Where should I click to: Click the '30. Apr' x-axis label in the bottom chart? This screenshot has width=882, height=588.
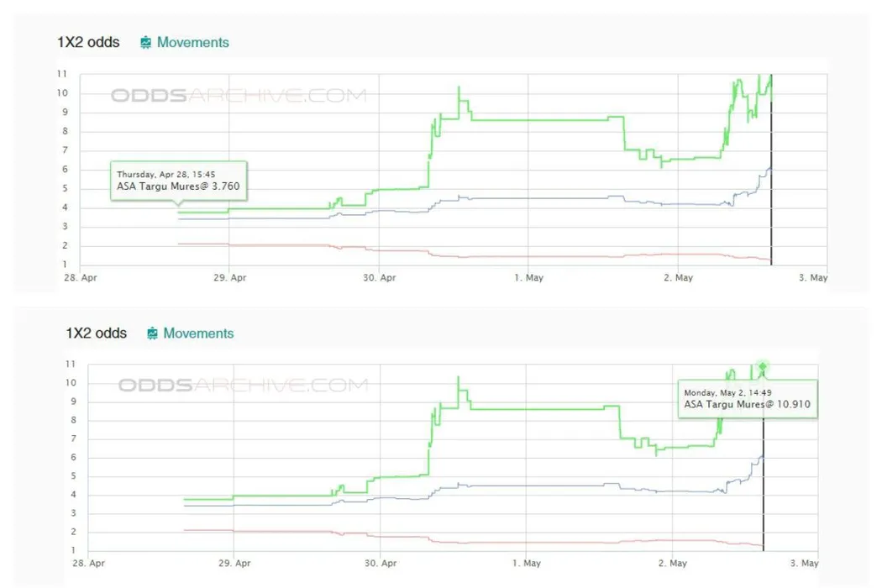(x=381, y=564)
